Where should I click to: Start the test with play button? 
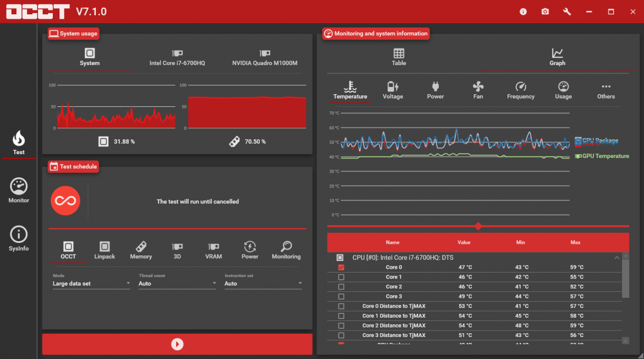(177, 344)
